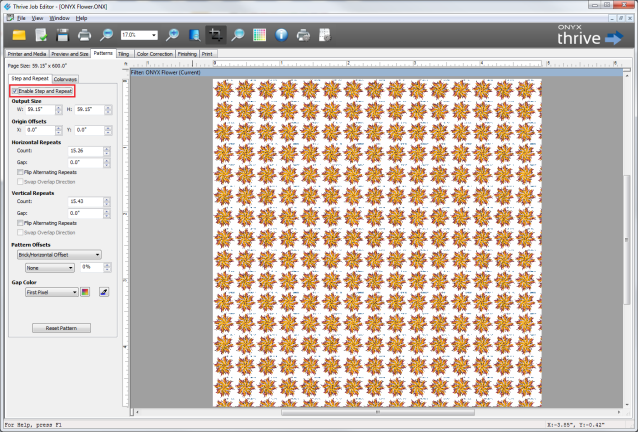This screenshot has width=638, height=432.
Task: Check Flip Alternating Repeats under Vertical Repeats
Action: [20, 223]
